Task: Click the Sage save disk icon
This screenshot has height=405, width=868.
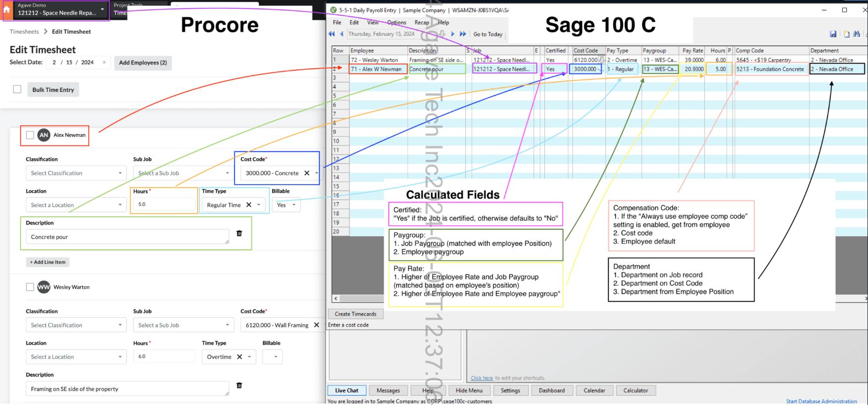Action: pyautogui.click(x=833, y=34)
